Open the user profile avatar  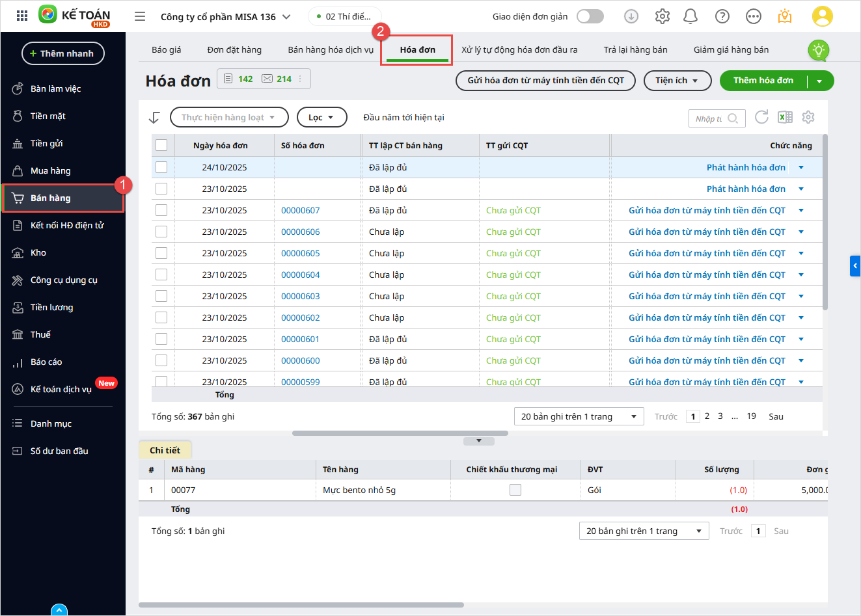823,16
